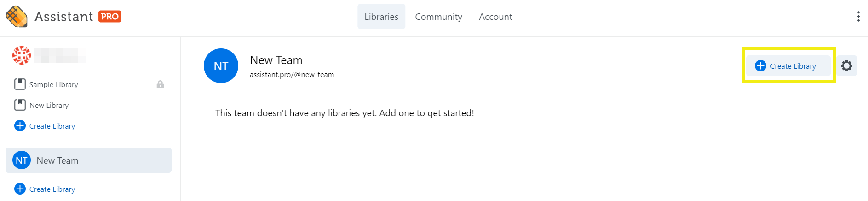Click the New Library book icon

[x=20, y=105]
